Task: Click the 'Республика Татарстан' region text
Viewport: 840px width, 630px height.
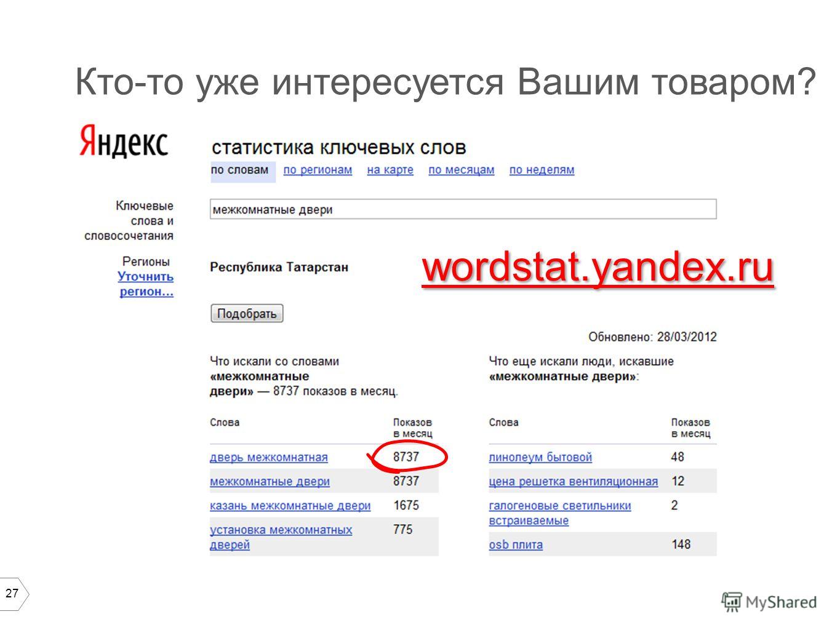Action: coord(279,267)
